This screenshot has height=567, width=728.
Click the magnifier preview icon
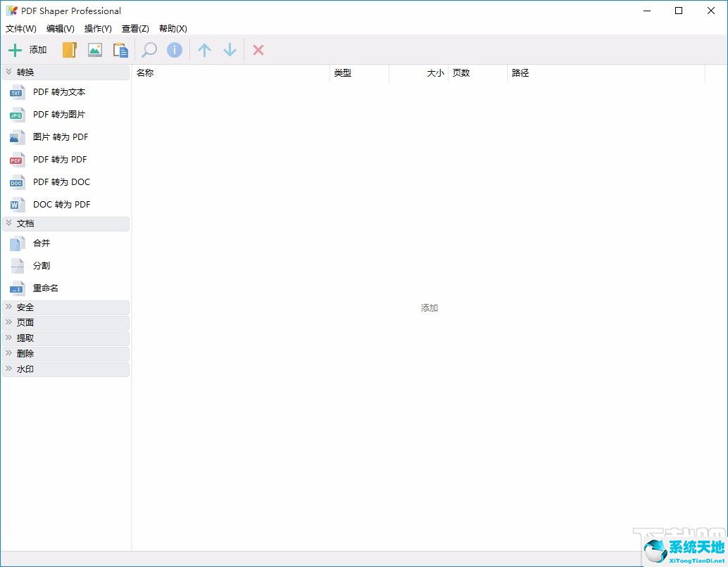(149, 50)
